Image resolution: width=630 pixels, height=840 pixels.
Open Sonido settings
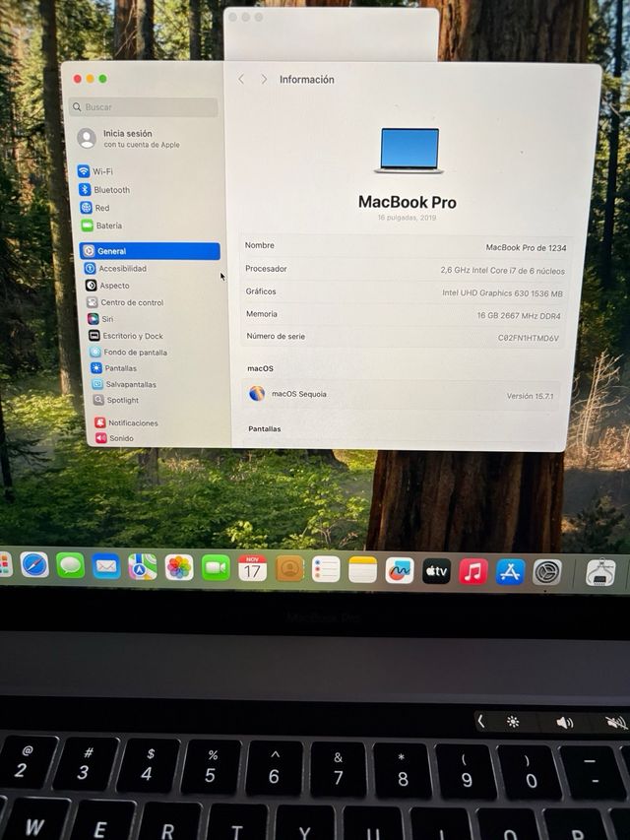[x=114, y=437]
